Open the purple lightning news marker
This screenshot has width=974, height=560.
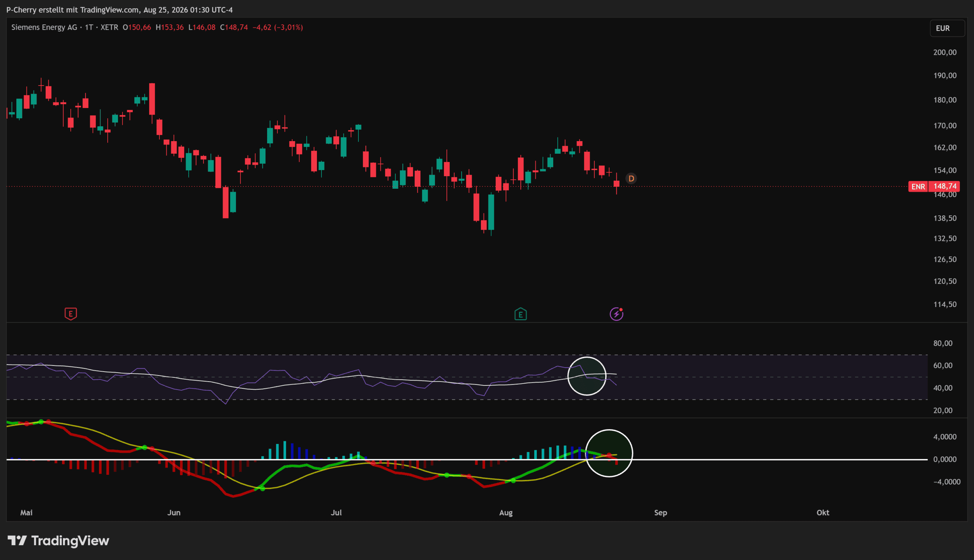616,314
